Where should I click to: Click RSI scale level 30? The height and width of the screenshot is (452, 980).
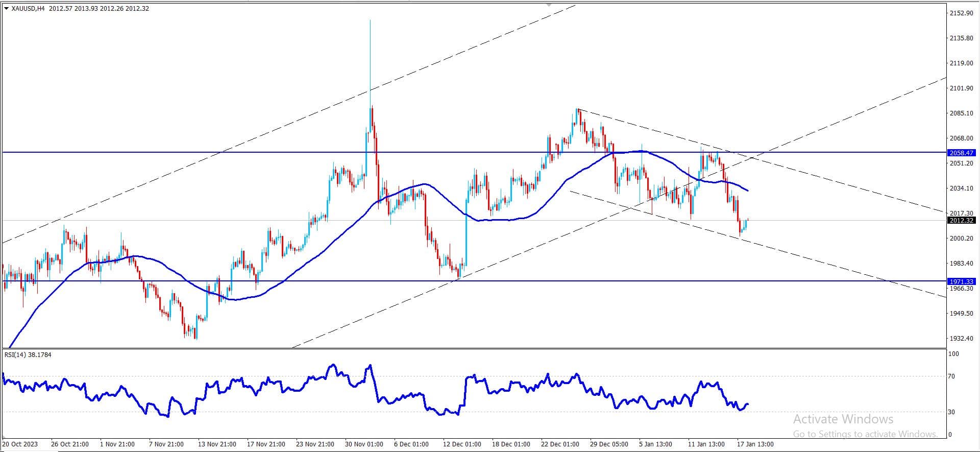[x=951, y=412]
